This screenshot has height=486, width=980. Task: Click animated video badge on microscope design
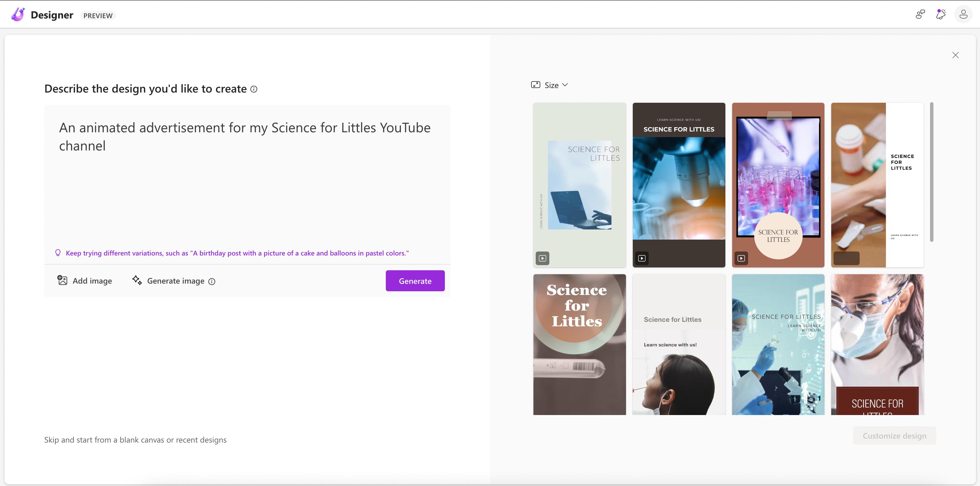[642, 258]
